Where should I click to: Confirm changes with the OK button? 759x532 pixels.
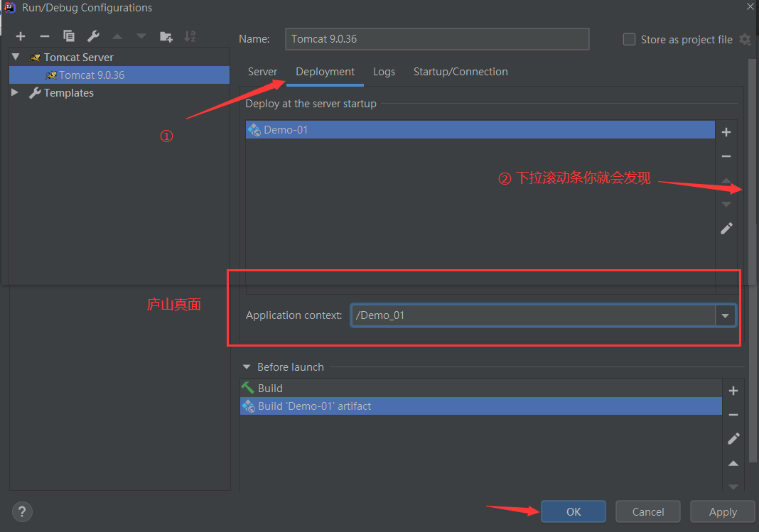[x=573, y=511]
